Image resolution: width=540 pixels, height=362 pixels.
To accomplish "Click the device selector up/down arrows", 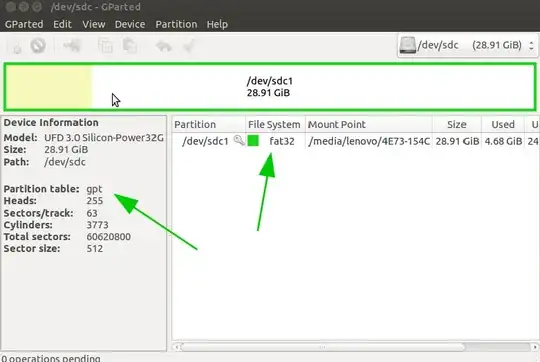I will coord(531,45).
